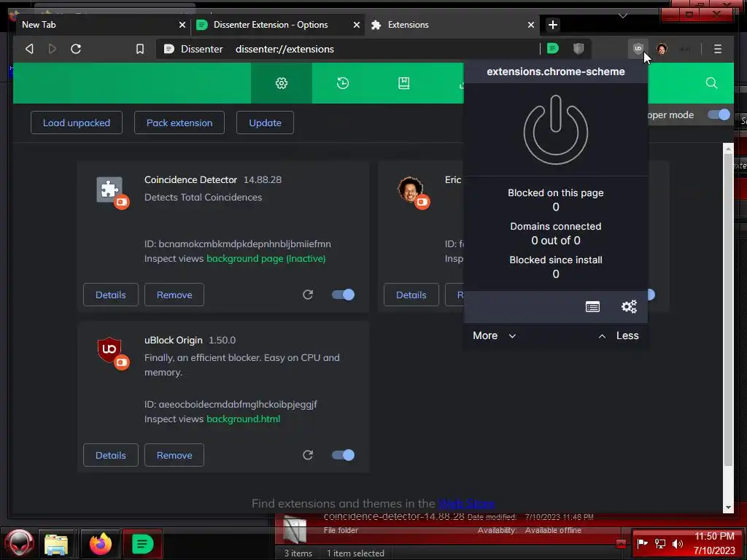
Task: Open background.html inspect link
Action: point(243,419)
